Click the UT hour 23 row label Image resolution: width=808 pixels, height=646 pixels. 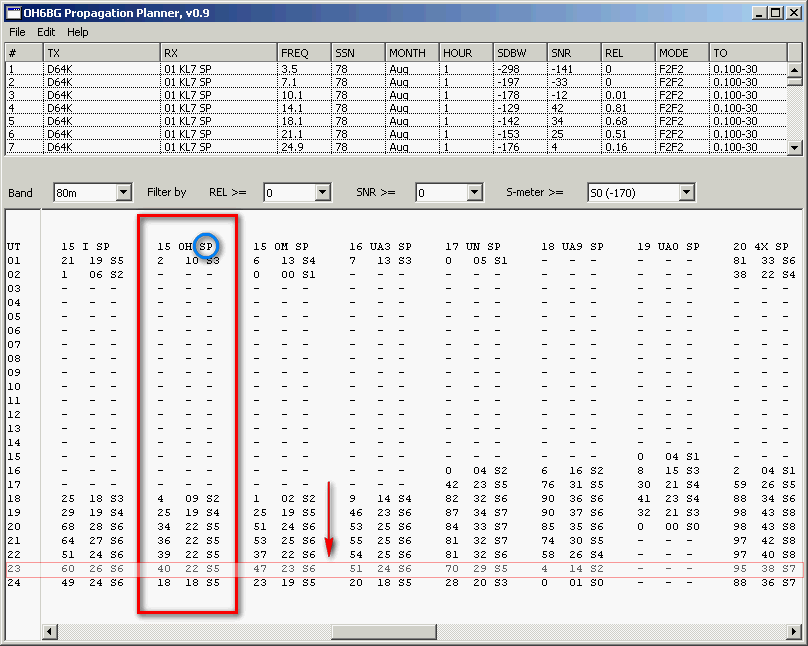pyautogui.click(x=14, y=569)
